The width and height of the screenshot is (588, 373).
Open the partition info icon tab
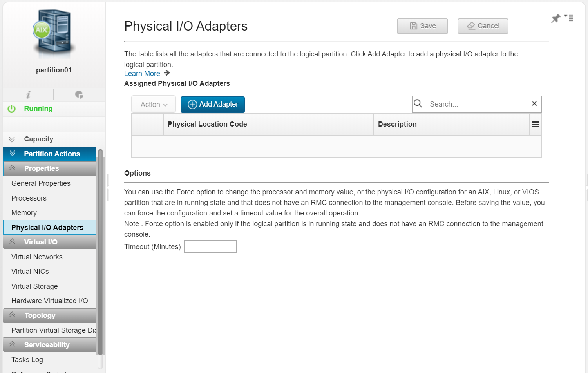(x=28, y=94)
